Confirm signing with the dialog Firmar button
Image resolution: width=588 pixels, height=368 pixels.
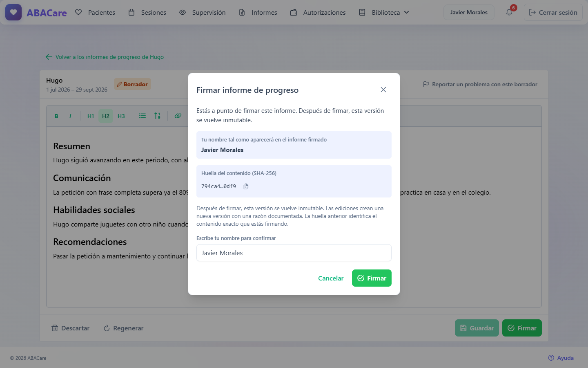(372, 278)
